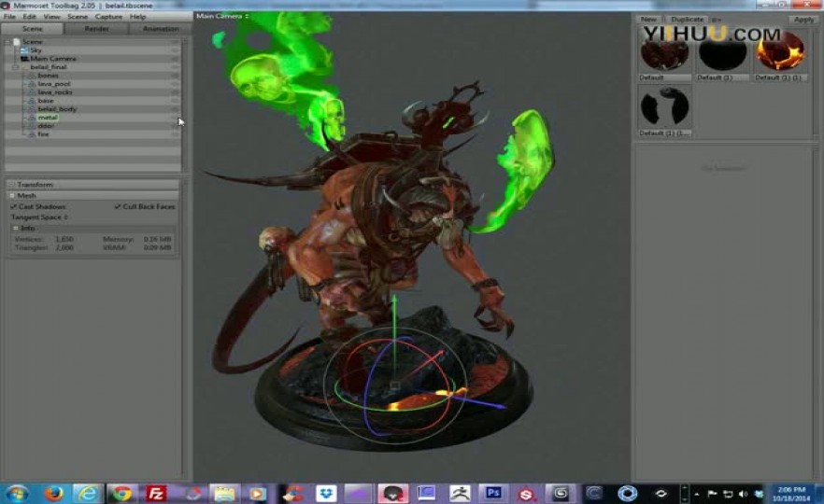Open the Edit menu

(x=30, y=17)
